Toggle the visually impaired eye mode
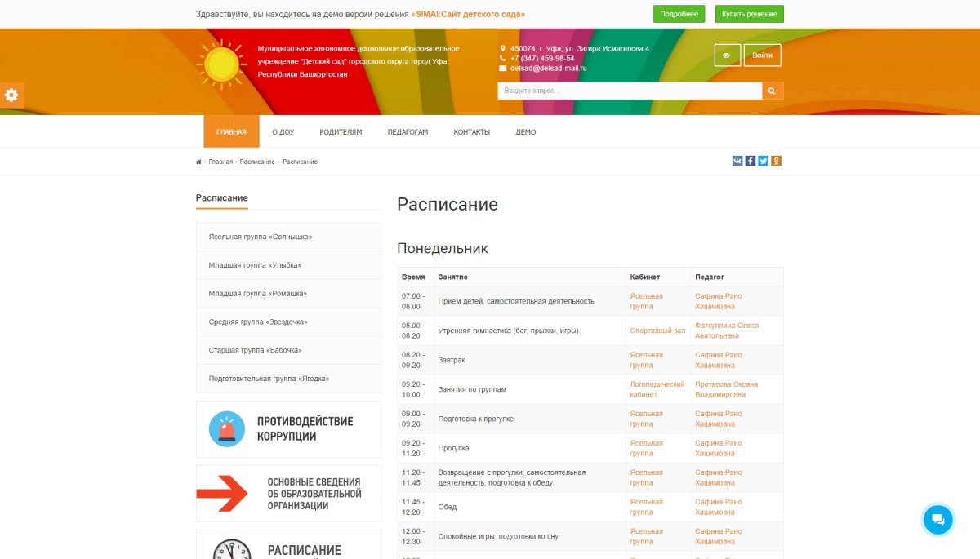 pos(726,55)
